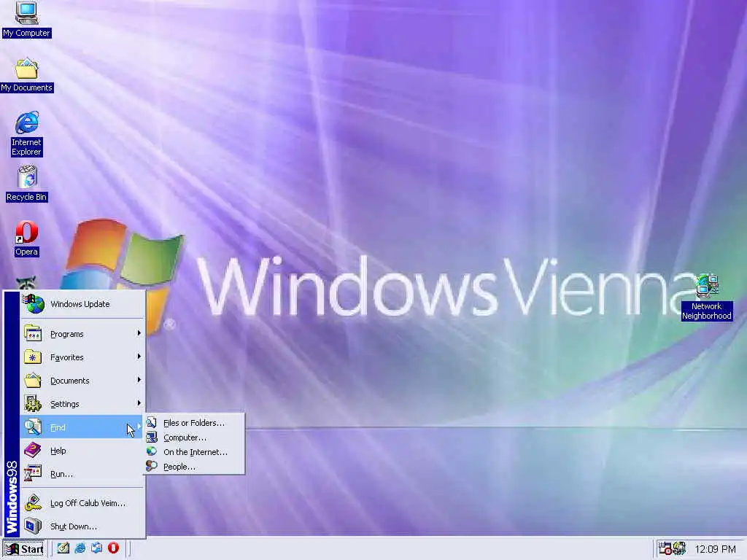Click the Start button
The height and width of the screenshot is (560, 747).
click(23, 549)
